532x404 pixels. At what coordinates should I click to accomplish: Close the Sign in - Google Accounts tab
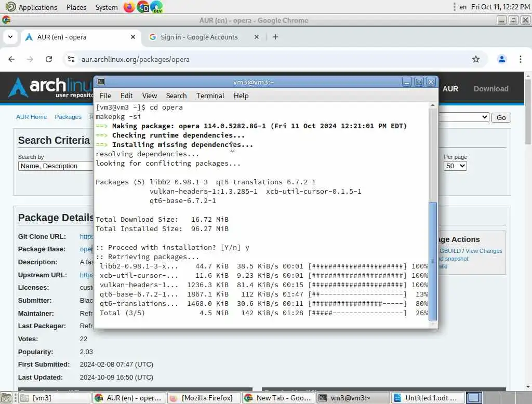pyautogui.click(x=257, y=37)
